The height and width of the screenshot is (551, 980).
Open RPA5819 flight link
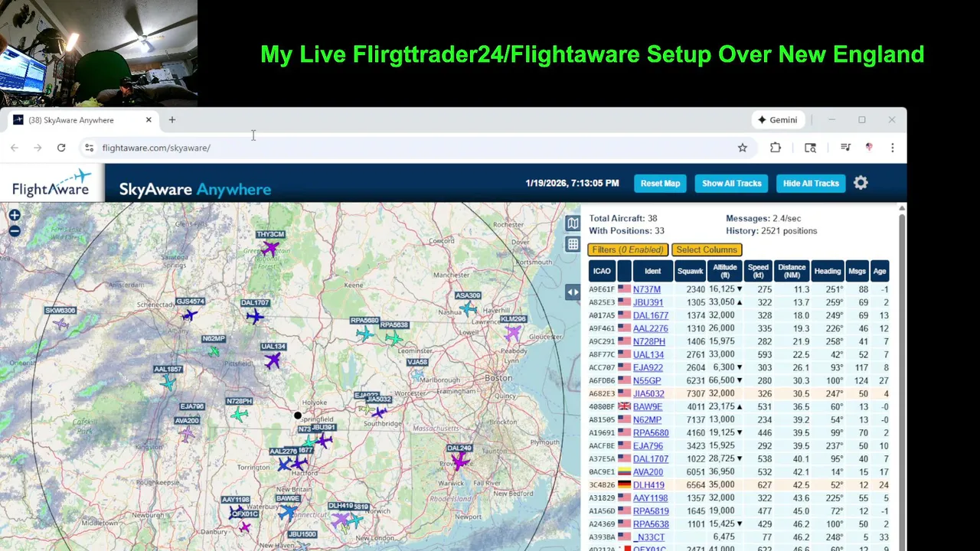[650, 510]
